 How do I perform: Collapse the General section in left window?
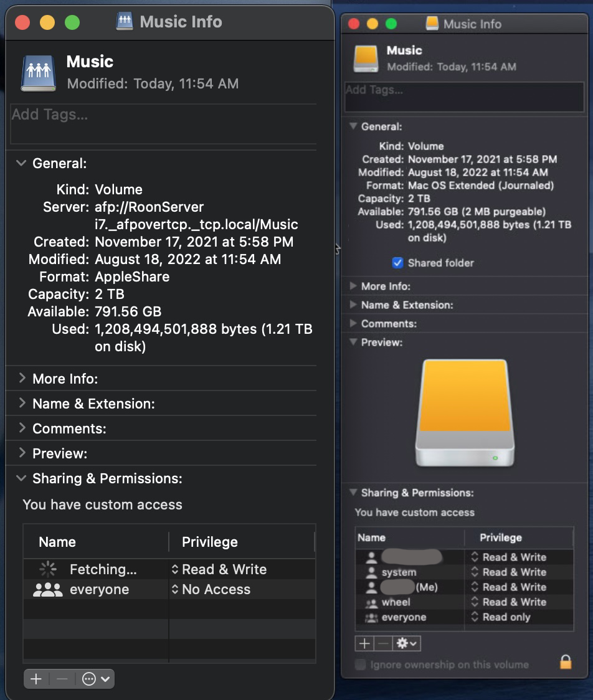21,163
